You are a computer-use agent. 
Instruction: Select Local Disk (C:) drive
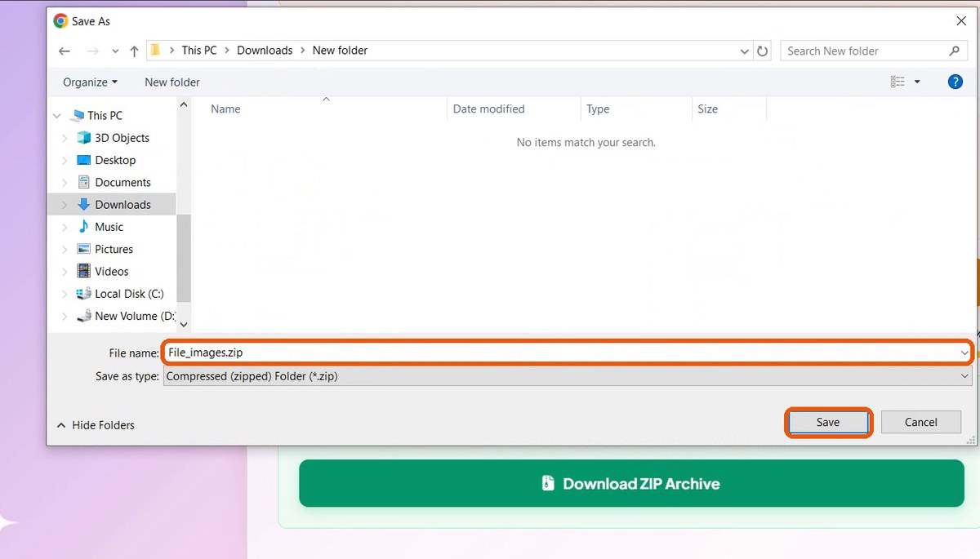(129, 294)
